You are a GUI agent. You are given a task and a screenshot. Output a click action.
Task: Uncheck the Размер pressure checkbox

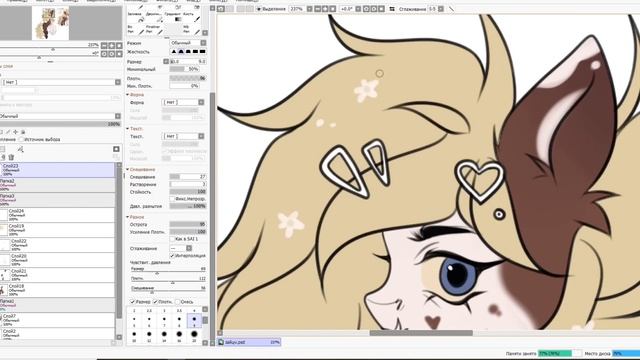[132, 302]
